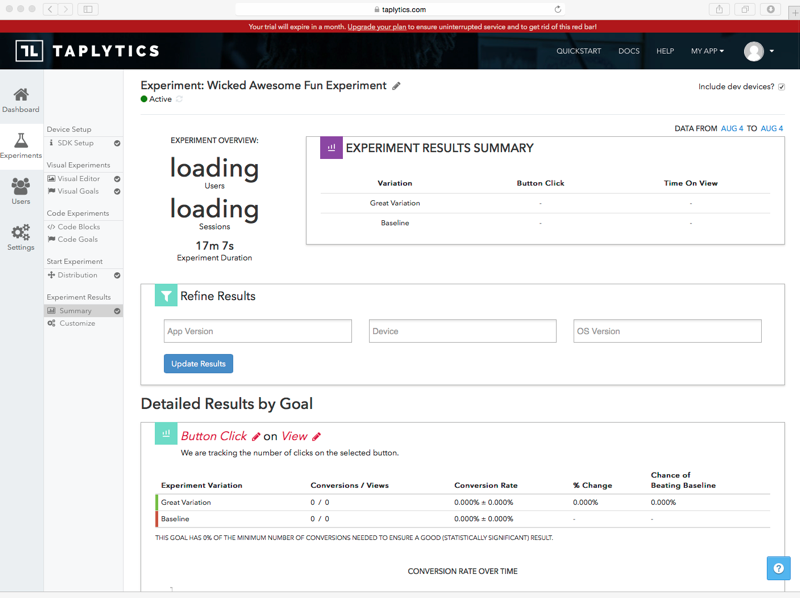800x598 pixels.
Task: Reload the page in the browser
Action: click(x=558, y=9)
